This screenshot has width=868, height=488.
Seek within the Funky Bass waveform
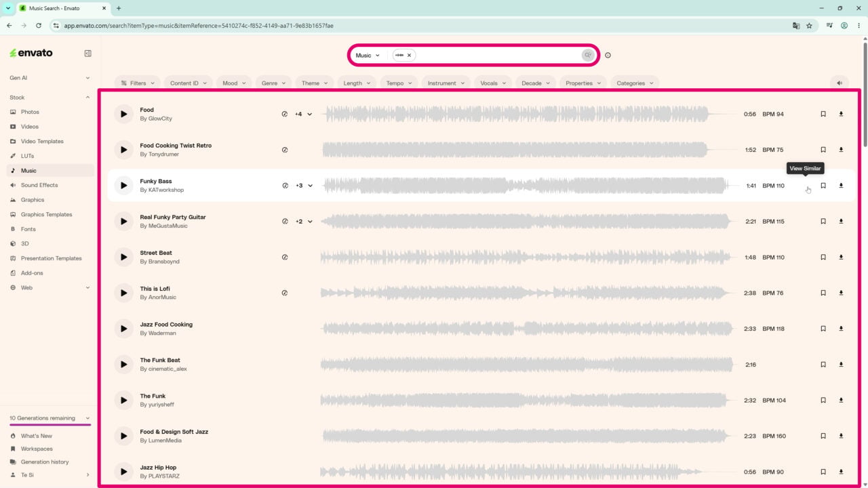tap(530, 186)
